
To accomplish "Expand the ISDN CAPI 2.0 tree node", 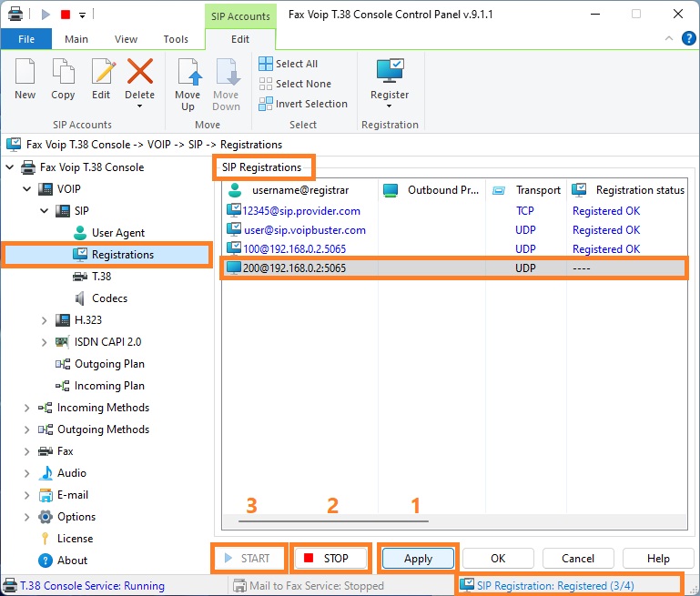I will click(x=45, y=342).
